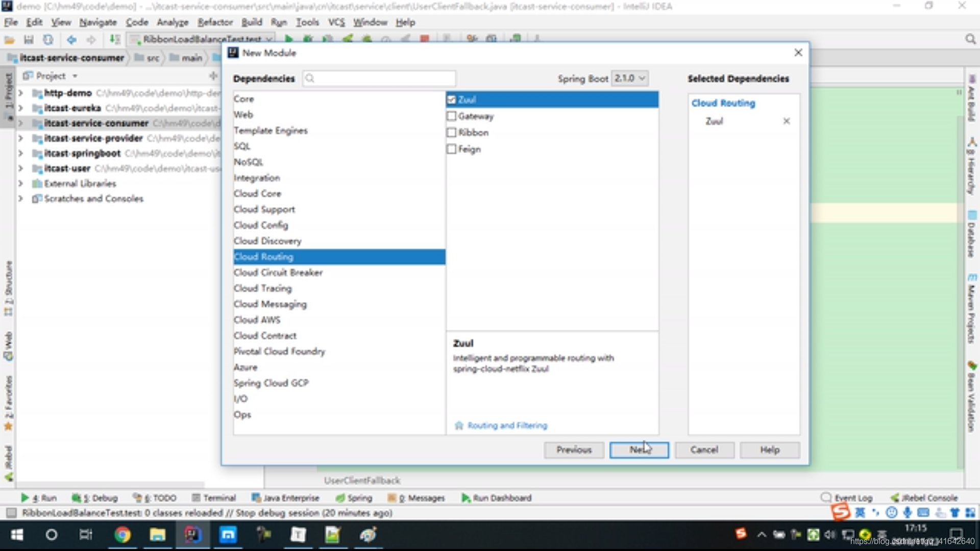The height and width of the screenshot is (551, 980).
Task: Open the Ant Build right side panel
Action: tap(971, 98)
